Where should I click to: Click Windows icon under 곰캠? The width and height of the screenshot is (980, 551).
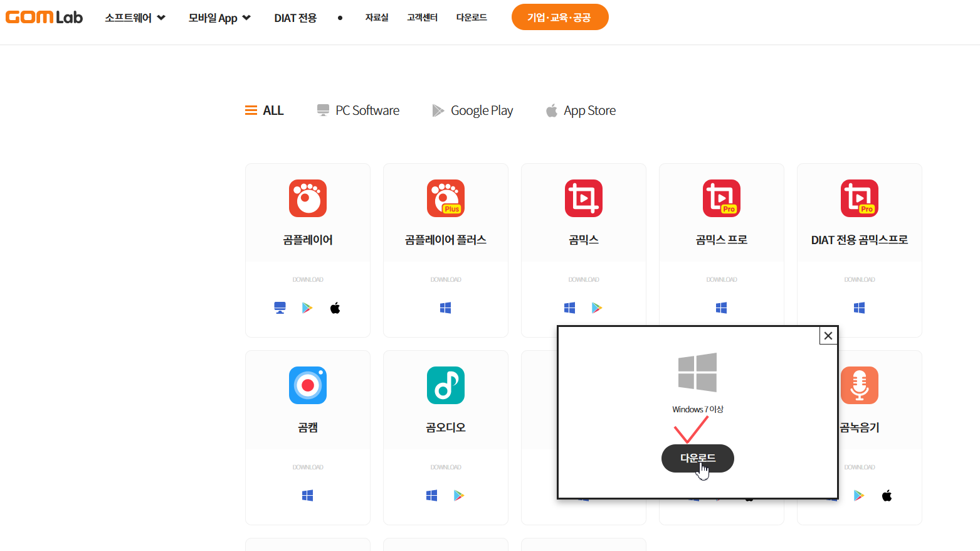click(308, 495)
